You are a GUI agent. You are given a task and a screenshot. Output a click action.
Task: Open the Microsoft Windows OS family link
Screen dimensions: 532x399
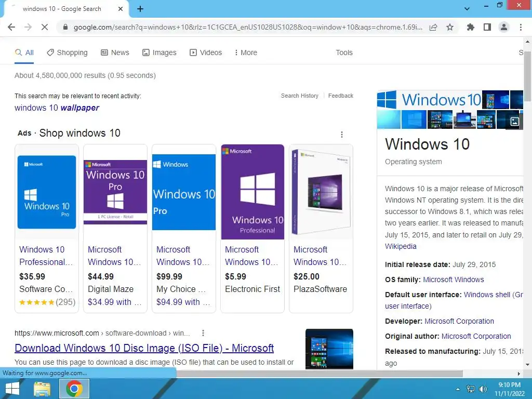[x=453, y=280]
